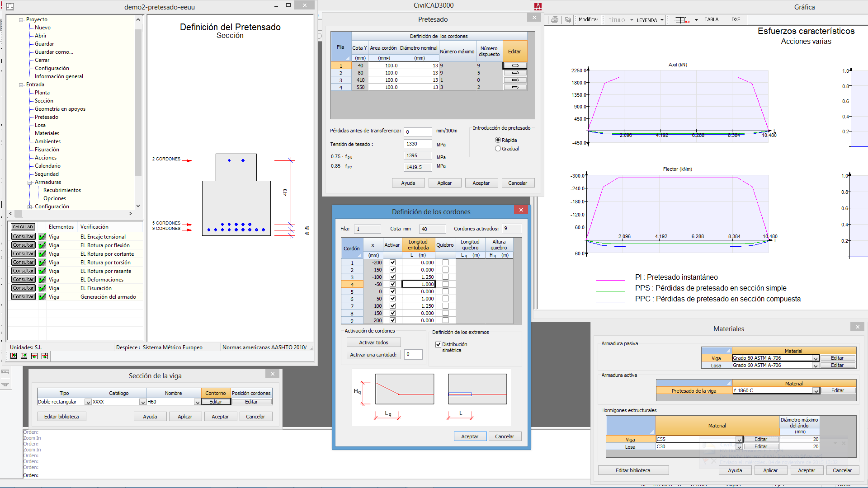The image size is (868, 488).
Task: Click the bridge elevation view icon on left strip
Action: point(5,372)
